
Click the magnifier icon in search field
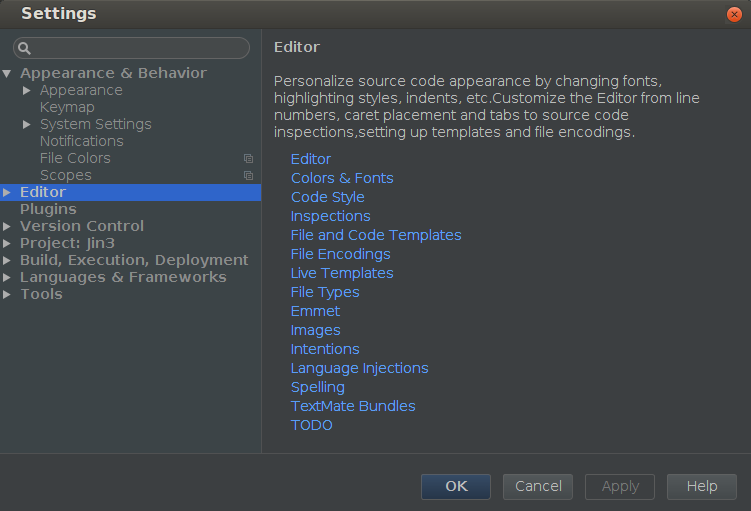point(24,48)
